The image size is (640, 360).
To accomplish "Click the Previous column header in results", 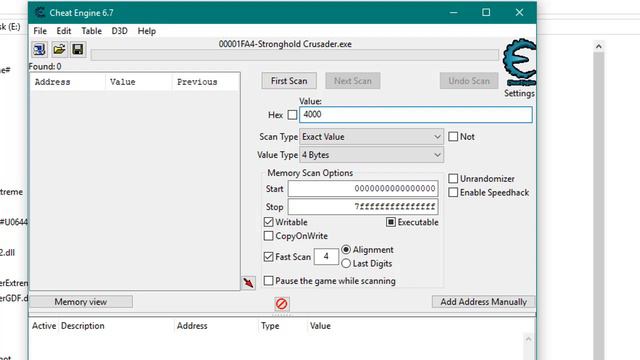I will pyautogui.click(x=206, y=82).
